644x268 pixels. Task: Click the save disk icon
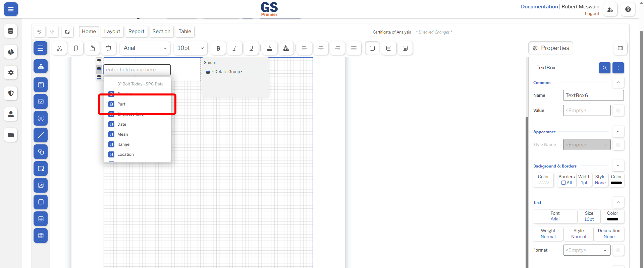click(67, 32)
